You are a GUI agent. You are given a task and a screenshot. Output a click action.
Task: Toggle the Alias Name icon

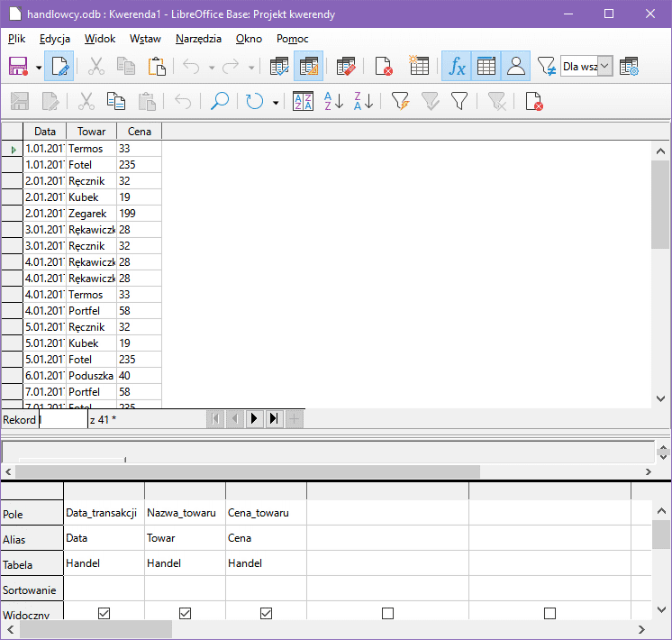click(x=516, y=67)
